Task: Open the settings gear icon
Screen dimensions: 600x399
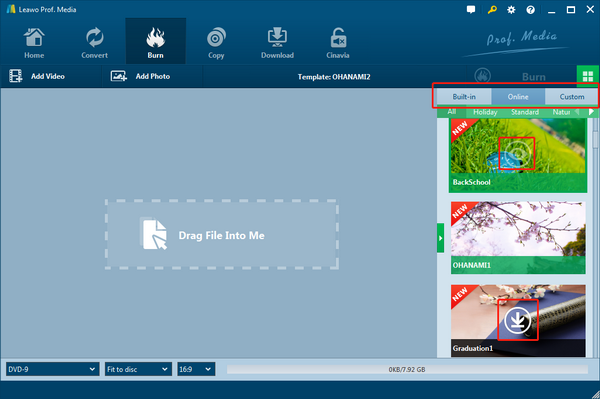Action: pos(511,10)
